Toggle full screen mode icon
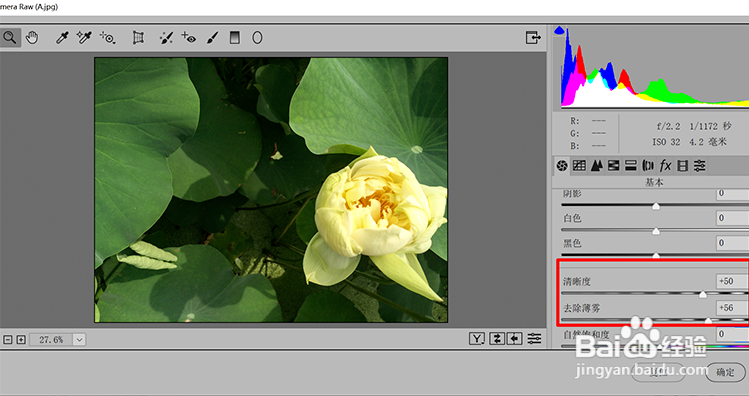 point(533,37)
